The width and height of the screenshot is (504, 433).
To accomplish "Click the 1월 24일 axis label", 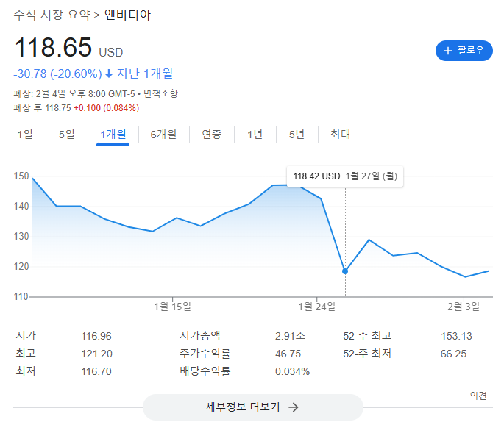I will (317, 307).
